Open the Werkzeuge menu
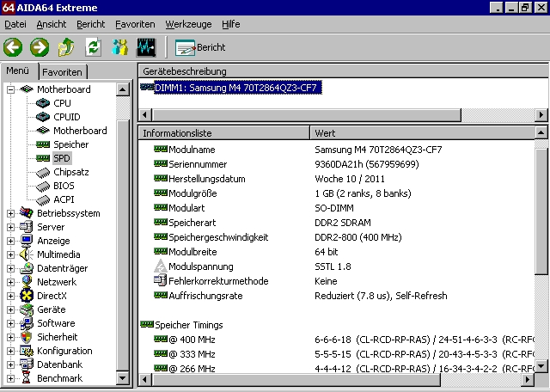 click(x=188, y=24)
